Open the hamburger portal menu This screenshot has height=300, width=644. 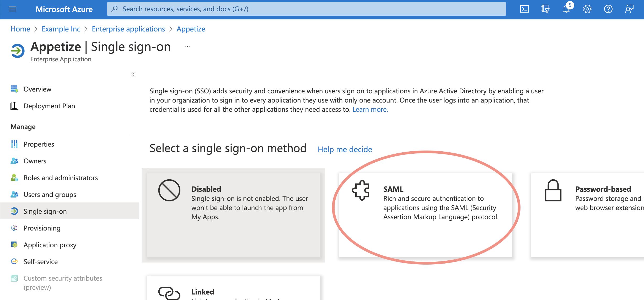tap(13, 9)
